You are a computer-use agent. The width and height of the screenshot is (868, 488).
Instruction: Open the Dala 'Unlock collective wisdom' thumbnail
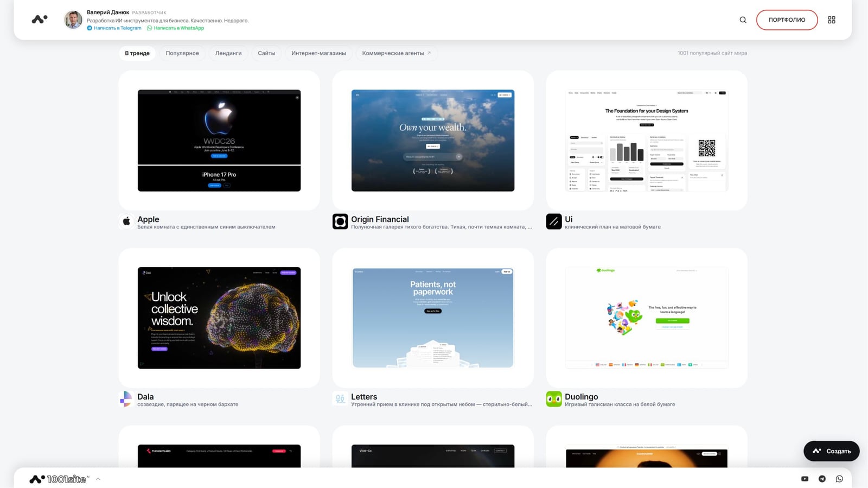[219, 318]
